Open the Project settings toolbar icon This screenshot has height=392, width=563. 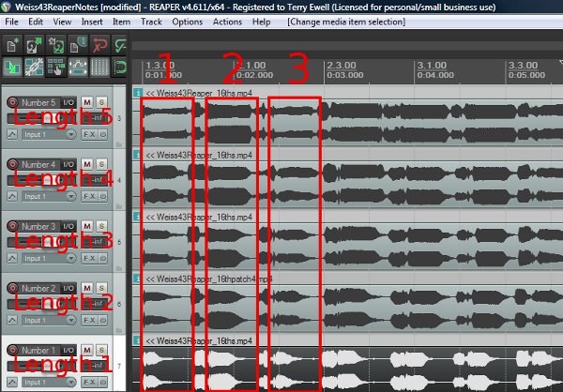point(78,45)
